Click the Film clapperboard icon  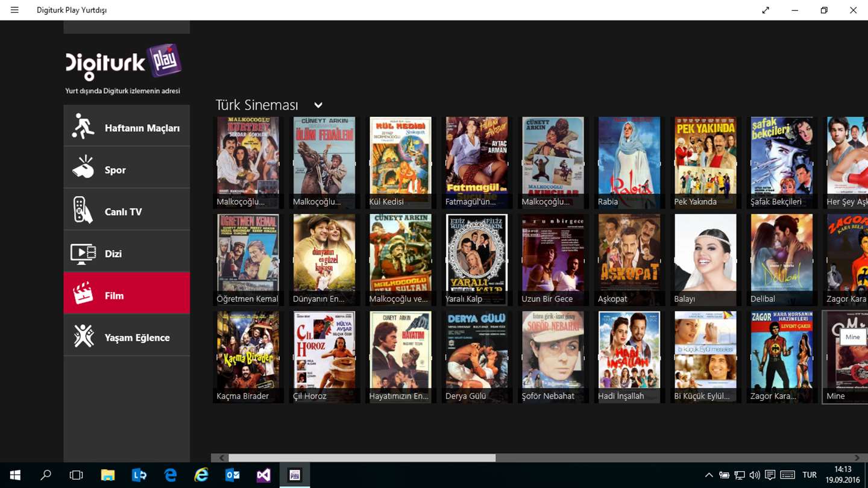pyautogui.click(x=83, y=294)
